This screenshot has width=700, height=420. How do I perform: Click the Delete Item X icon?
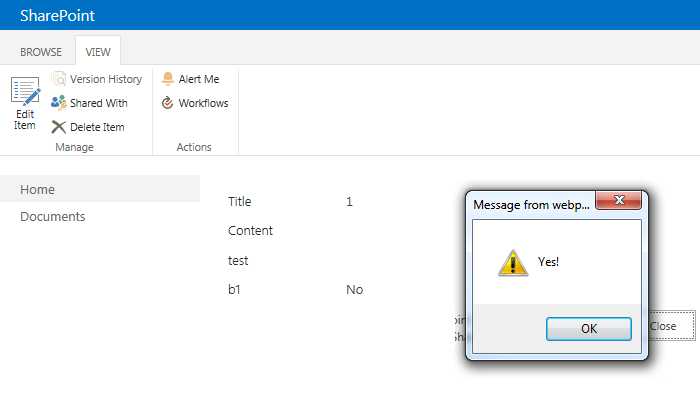pyautogui.click(x=59, y=127)
